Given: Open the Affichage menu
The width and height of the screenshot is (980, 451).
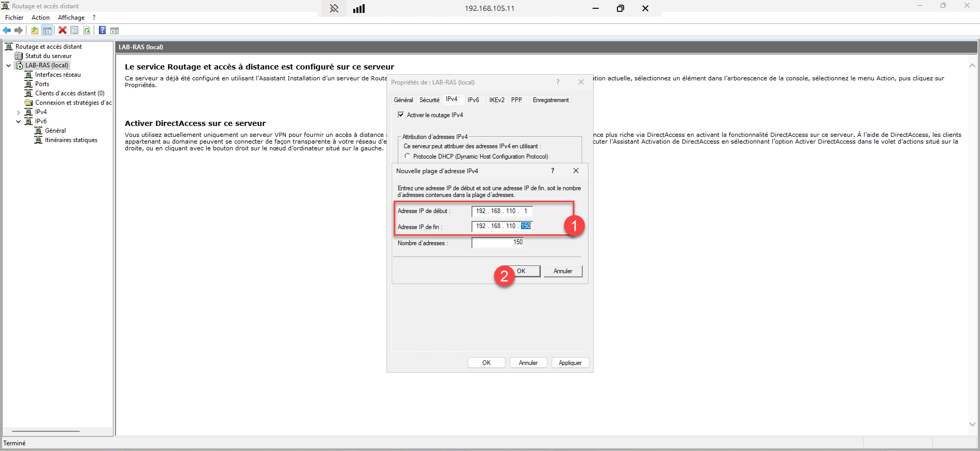Looking at the screenshot, I should pos(71,18).
